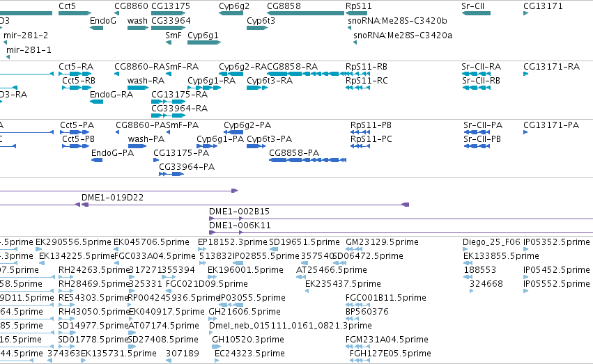Viewport: 593px width, 364px height.
Task: Click the 324668 EST label
Action: (486, 285)
